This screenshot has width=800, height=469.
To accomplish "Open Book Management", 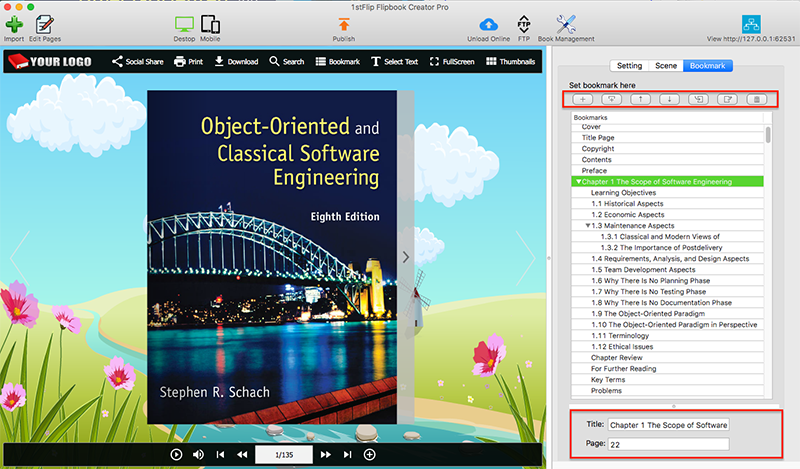I will pos(566,24).
